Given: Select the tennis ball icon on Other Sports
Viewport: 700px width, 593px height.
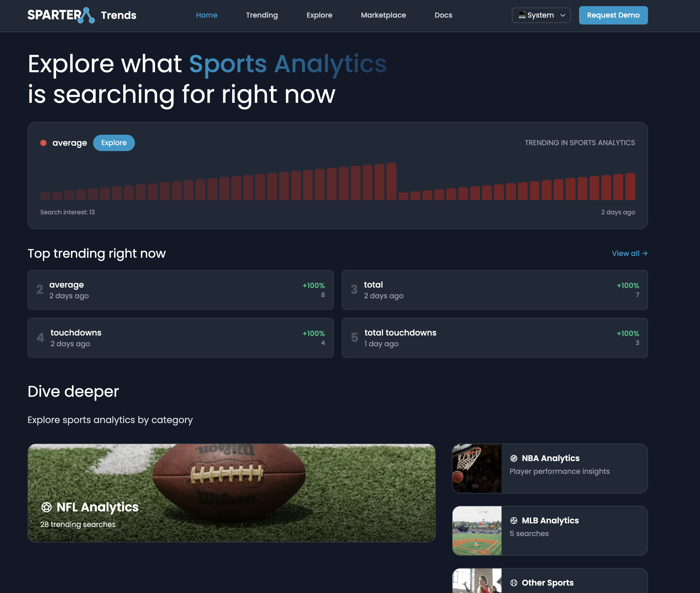Looking at the screenshot, I should (x=514, y=582).
